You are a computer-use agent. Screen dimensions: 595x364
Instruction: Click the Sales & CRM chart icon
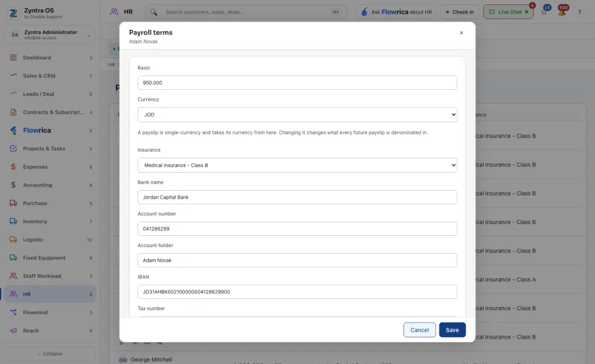13,76
